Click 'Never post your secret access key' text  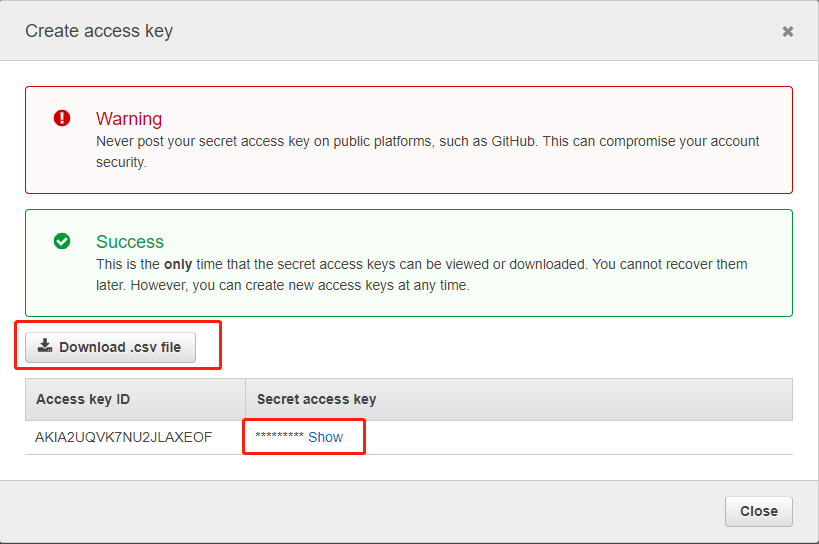click(200, 142)
